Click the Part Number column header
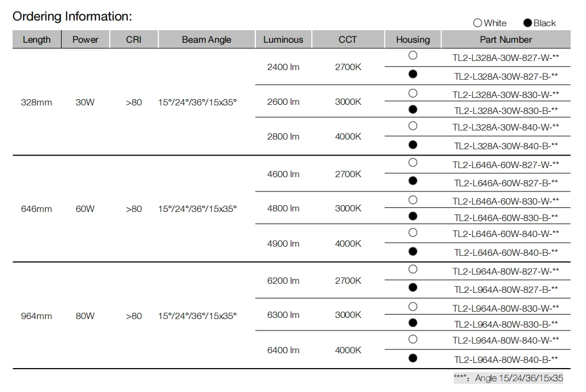The height and width of the screenshot is (392, 586). tap(506, 40)
